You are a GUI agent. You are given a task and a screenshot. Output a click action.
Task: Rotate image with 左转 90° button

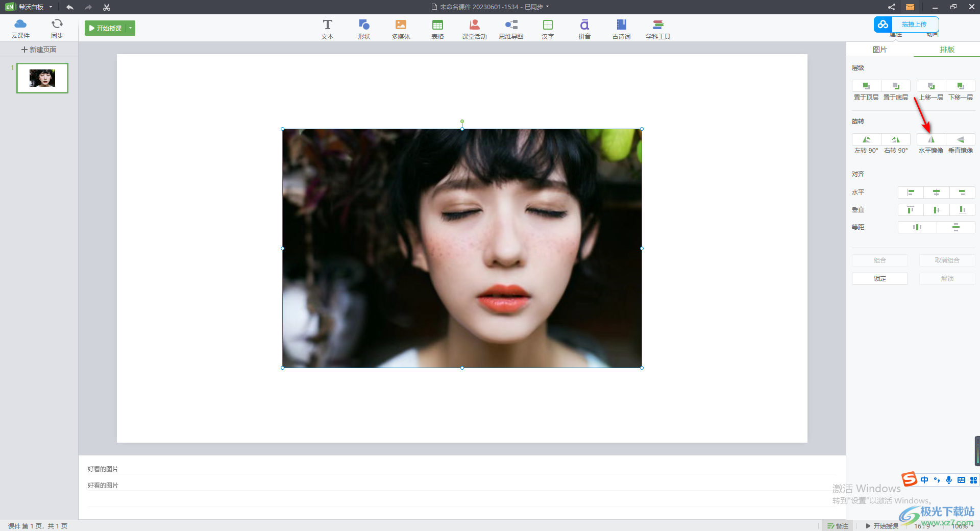pyautogui.click(x=866, y=139)
